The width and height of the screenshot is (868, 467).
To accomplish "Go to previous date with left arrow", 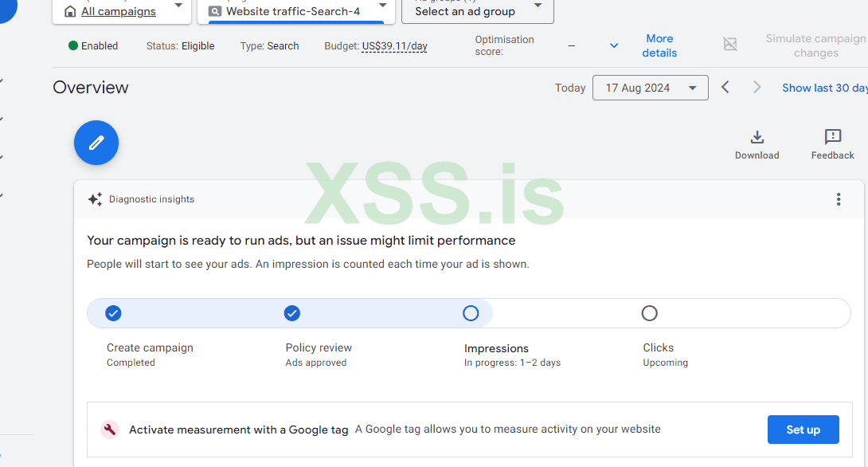I will click(x=725, y=88).
